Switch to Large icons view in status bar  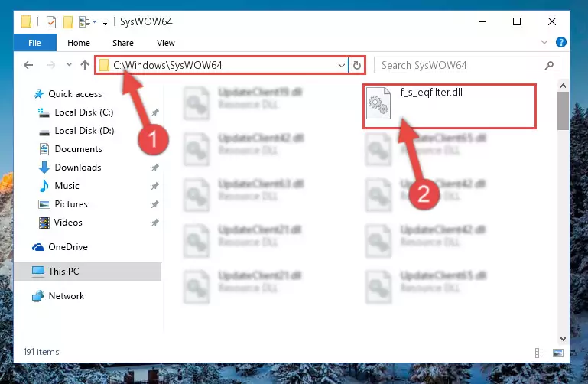(x=558, y=353)
